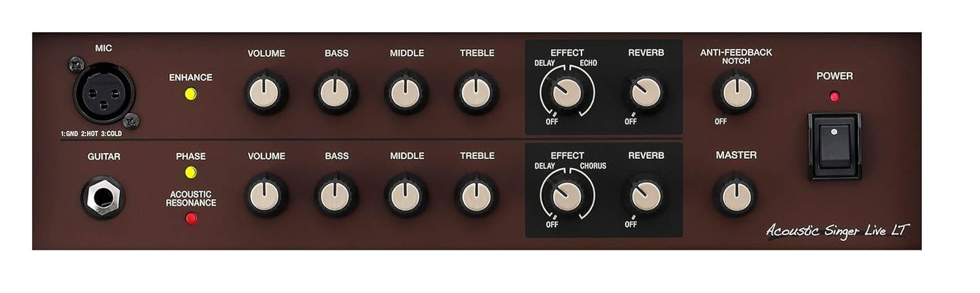Click the guitar channel BASS knob
Screen dimensions: 980x293
coord(336,196)
